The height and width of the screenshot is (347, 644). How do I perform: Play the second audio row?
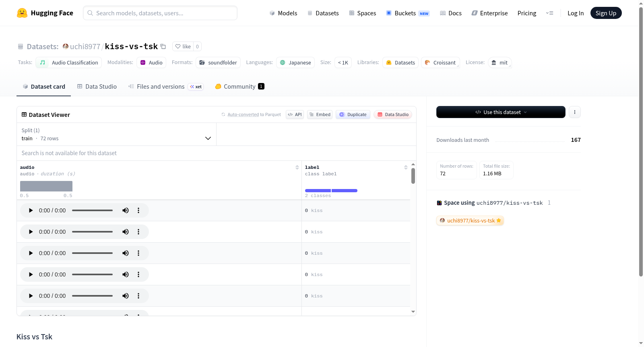(x=31, y=232)
